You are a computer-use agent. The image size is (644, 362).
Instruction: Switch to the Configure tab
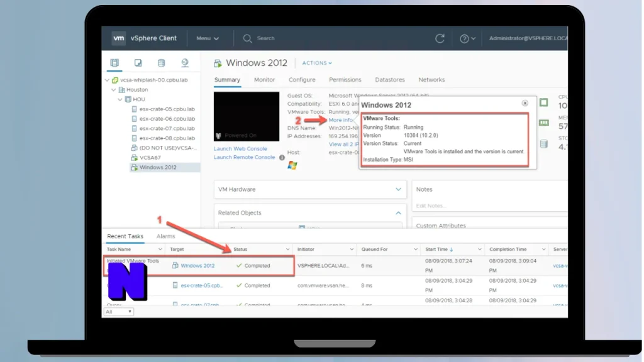302,80
